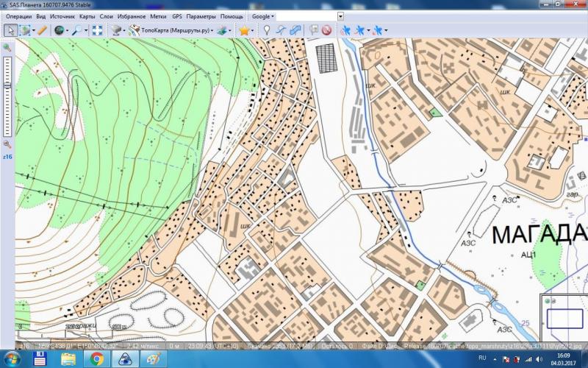Open the Помощь menu
588x368 pixels.
(232, 15)
